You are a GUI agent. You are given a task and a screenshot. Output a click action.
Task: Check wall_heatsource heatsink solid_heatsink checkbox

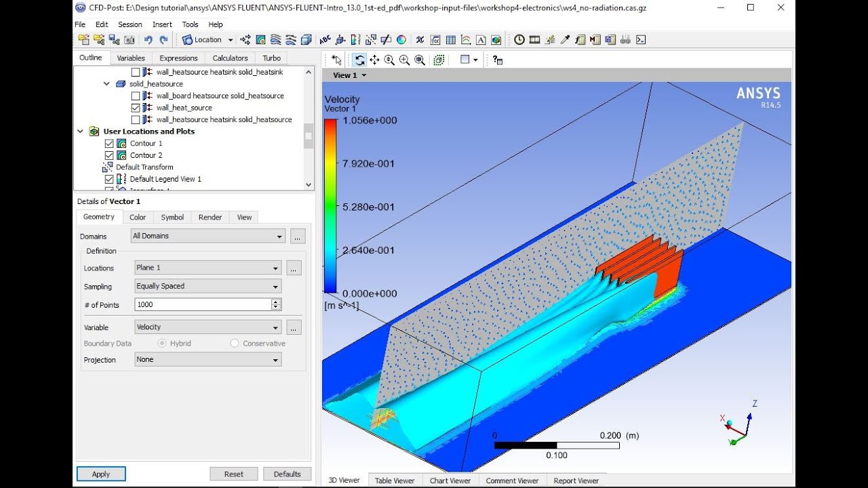[x=136, y=72]
